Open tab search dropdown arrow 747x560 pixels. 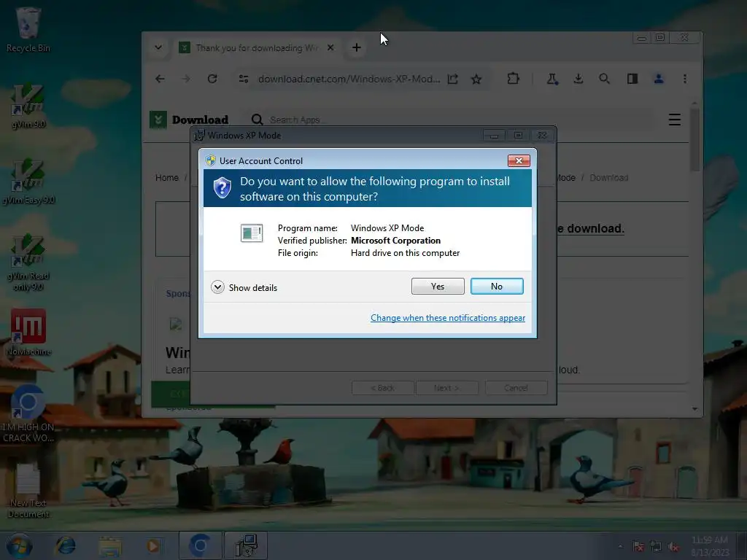tap(158, 47)
